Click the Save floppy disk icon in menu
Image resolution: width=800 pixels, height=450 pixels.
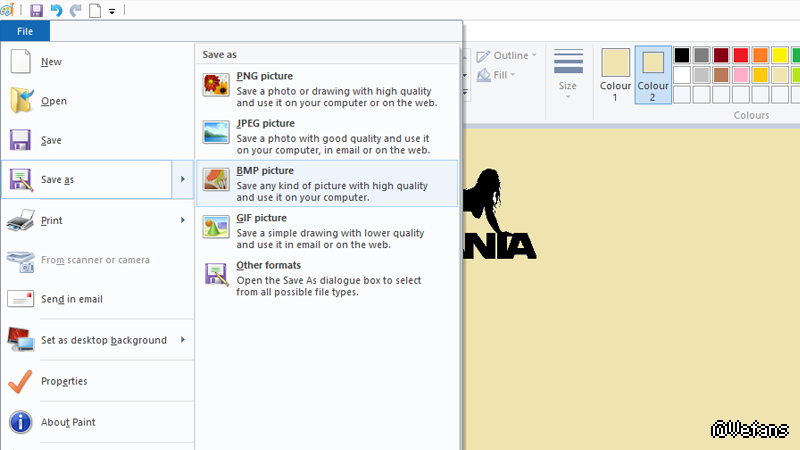coord(20,140)
